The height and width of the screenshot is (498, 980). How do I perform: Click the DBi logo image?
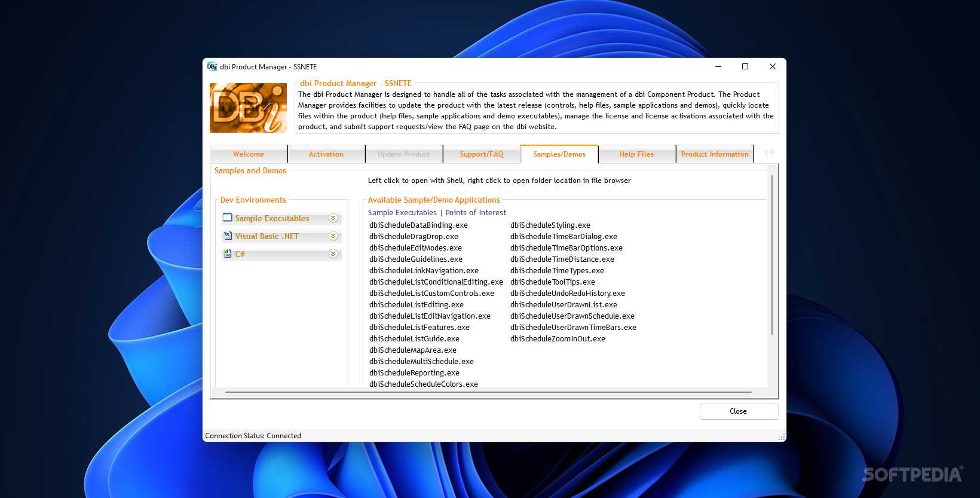pos(248,108)
